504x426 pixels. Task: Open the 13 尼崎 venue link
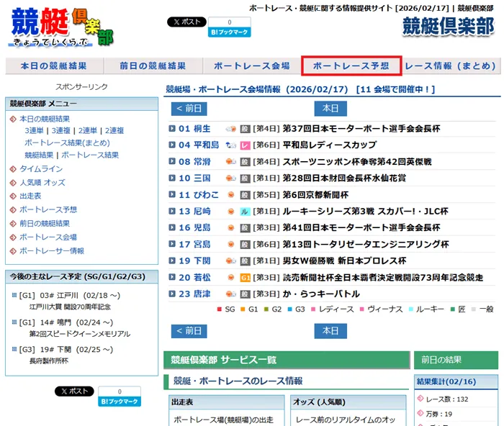coord(194,212)
